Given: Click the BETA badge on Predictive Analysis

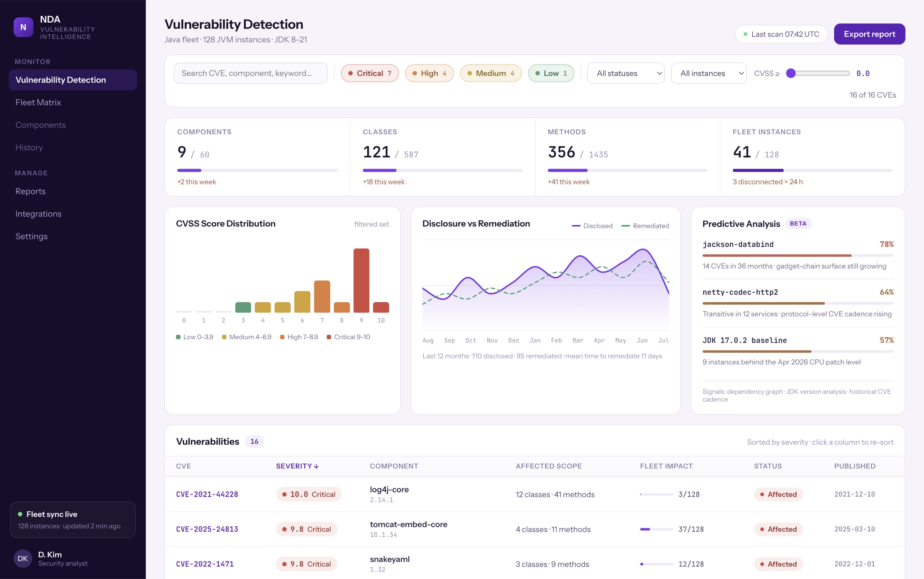Looking at the screenshot, I should tap(798, 224).
